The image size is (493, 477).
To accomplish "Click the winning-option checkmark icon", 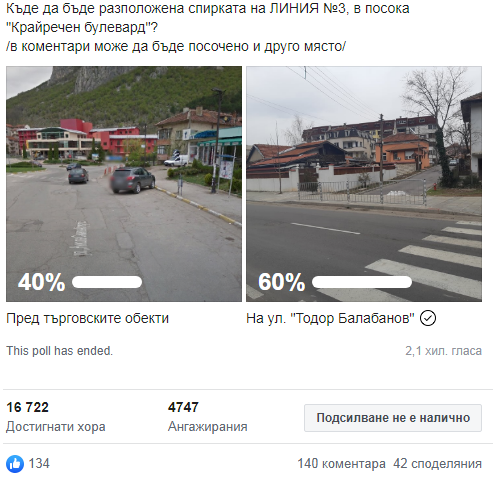I will click(x=428, y=318).
